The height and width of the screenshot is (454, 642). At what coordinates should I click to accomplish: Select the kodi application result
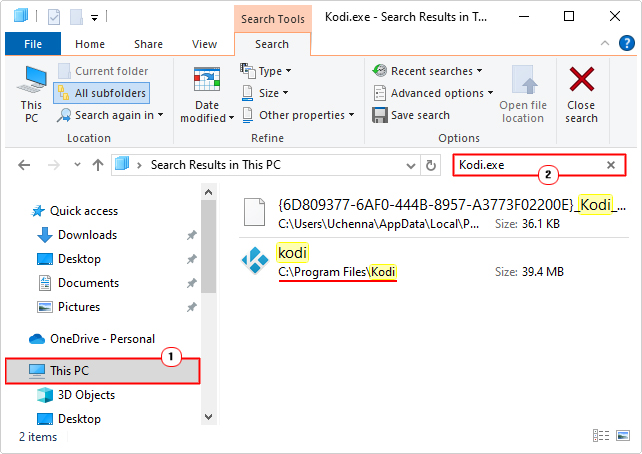coord(434,261)
